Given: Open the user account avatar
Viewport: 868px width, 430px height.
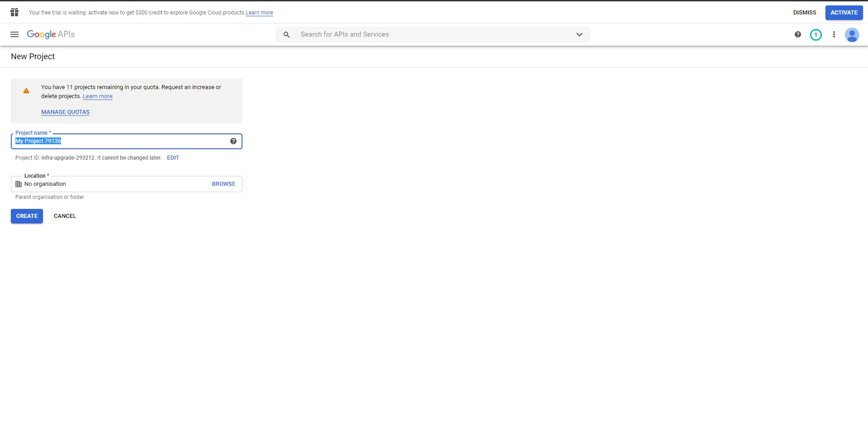Looking at the screenshot, I should 852,34.
